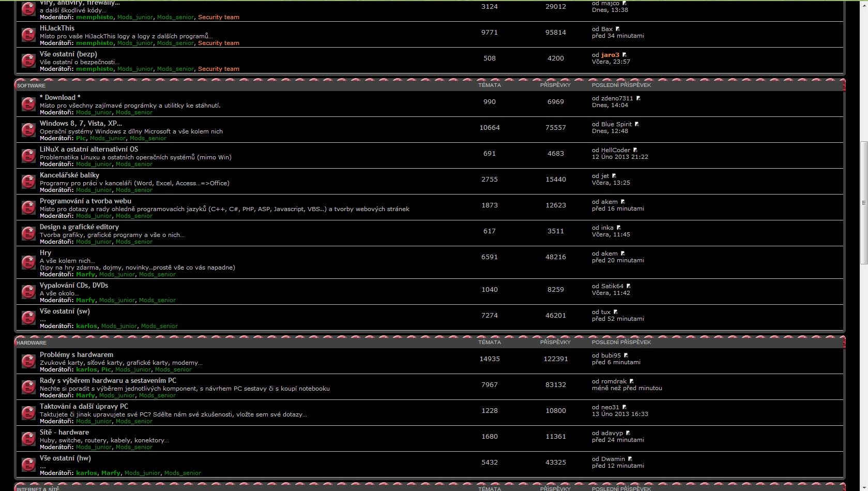Screen dimensions: 868x491
Task: Click Mods_senior in the * Download * row
Action: pos(134,112)
